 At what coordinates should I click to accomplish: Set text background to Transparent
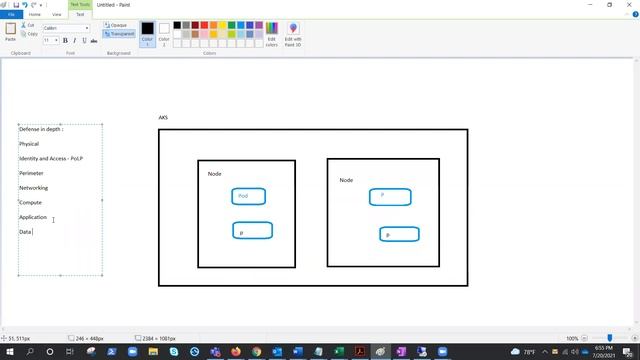coord(119,34)
